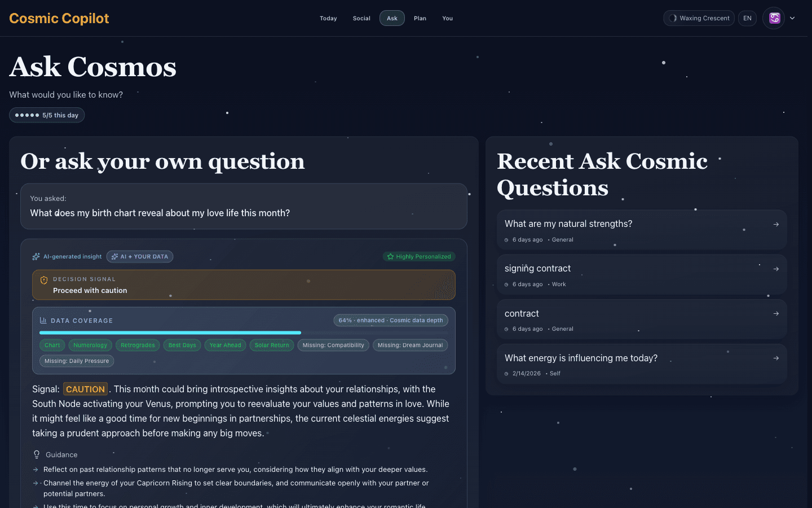Open the EN language selector
The image size is (812, 508).
pos(747,18)
